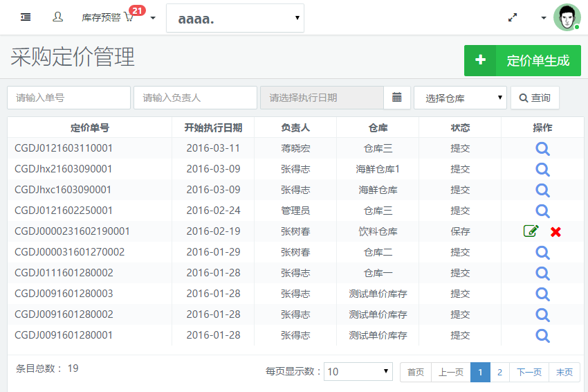Click the 下一页 next page button
The height and width of the screenshot is (392, 588).
tap(529, 372)
